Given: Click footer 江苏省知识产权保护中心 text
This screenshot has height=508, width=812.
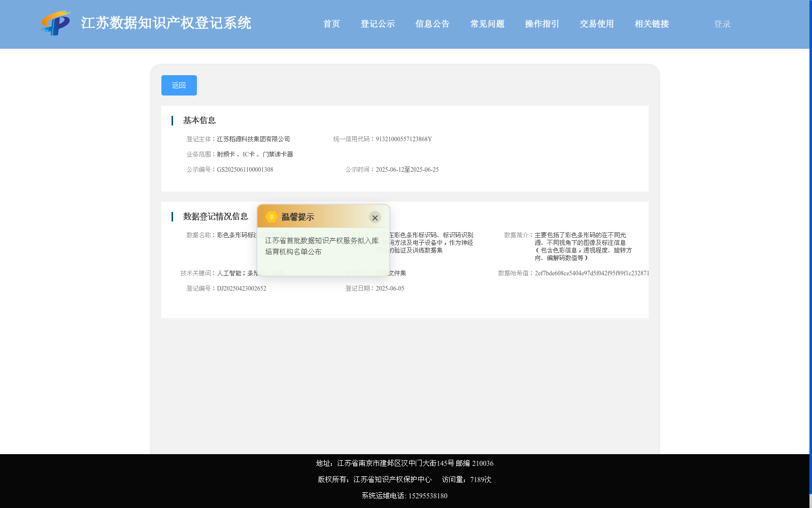Looking at the screenshot, I should [392, 480].
